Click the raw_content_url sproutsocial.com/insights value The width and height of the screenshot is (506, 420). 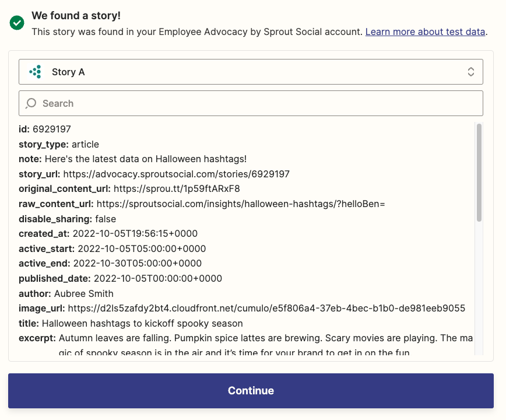coord(241,204)
